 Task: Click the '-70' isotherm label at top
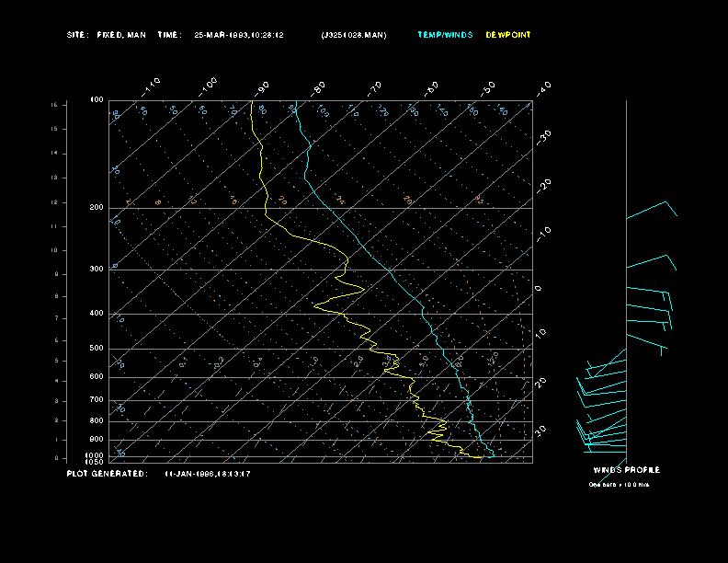[x=374, y=88]
